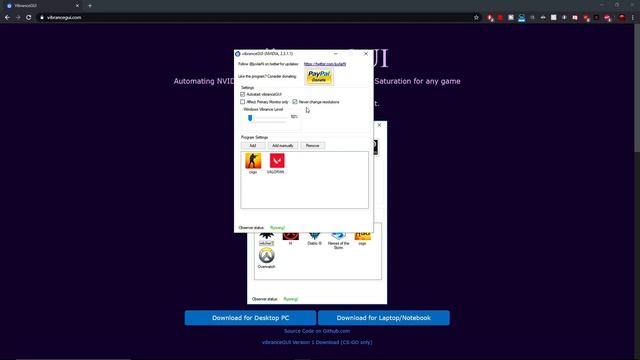Reload the current page
640x360 pixels.
click(29, 18)
